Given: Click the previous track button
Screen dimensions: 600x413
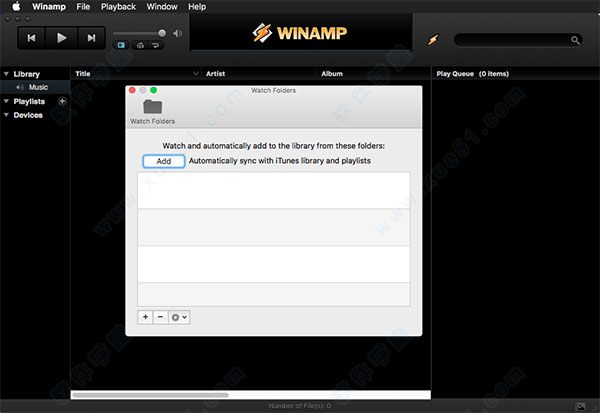Looking at the screenshot, I should (x=31, y=38).
